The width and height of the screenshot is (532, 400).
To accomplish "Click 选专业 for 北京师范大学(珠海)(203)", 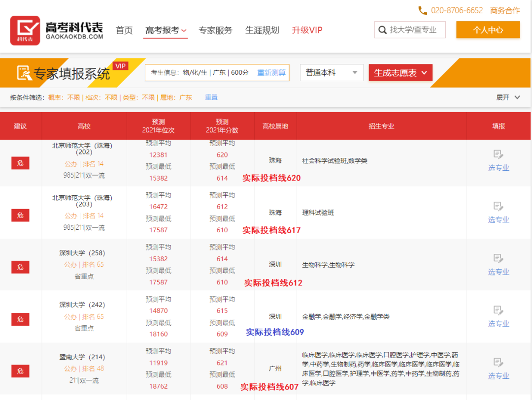I will tap(499, 219).
